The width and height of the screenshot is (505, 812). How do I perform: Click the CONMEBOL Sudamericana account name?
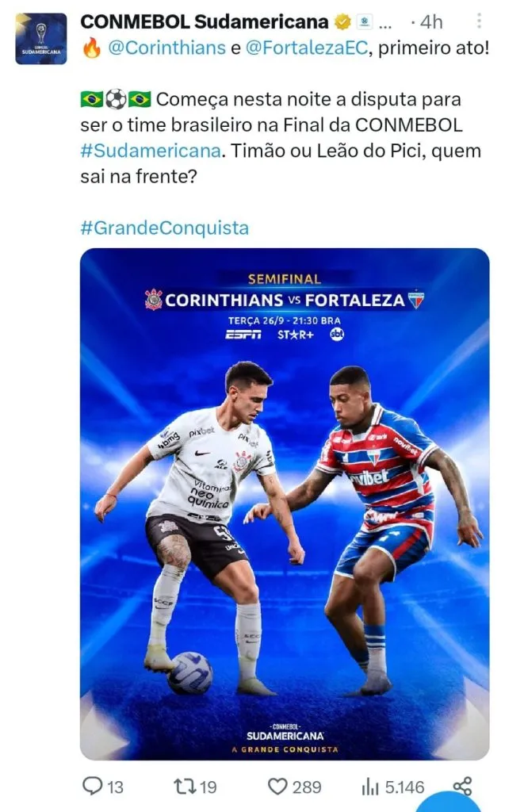coord(204,21)
